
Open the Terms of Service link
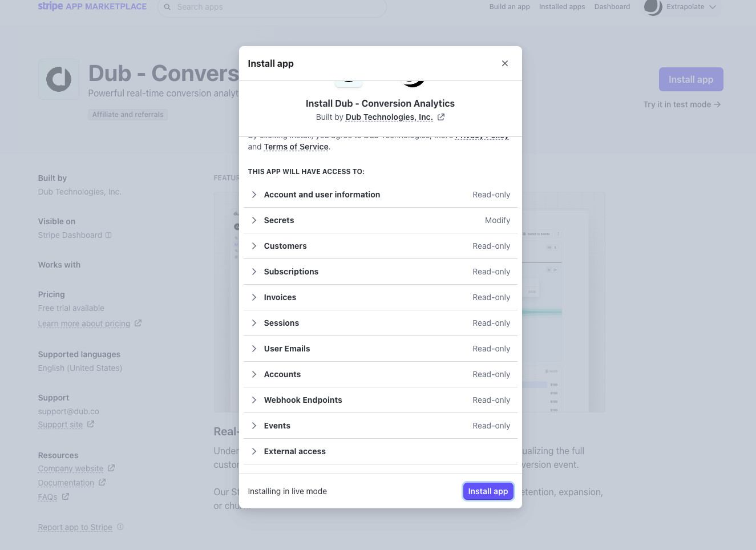[x=296, y=147]
